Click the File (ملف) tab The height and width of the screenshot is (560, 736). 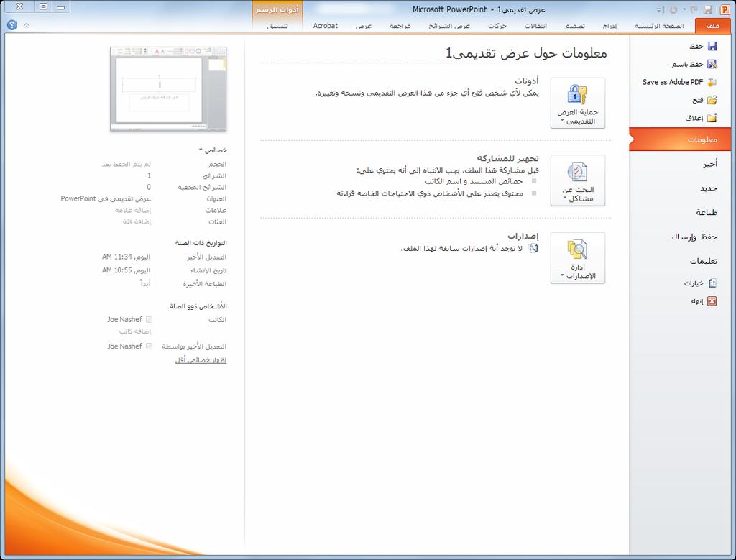(712, 25)
